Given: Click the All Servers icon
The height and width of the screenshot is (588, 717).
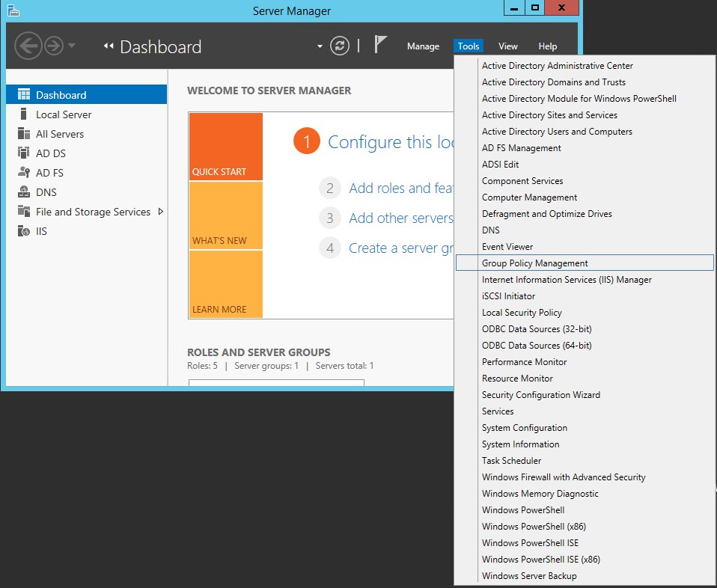Looking at the screenshot, I should point(24,134).
